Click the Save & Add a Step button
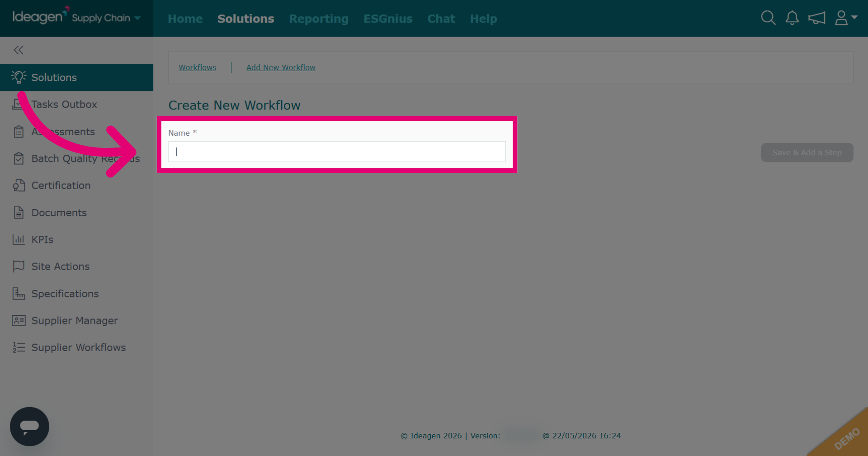This screenshot has height=456, width=868. [x=807, y=152]
